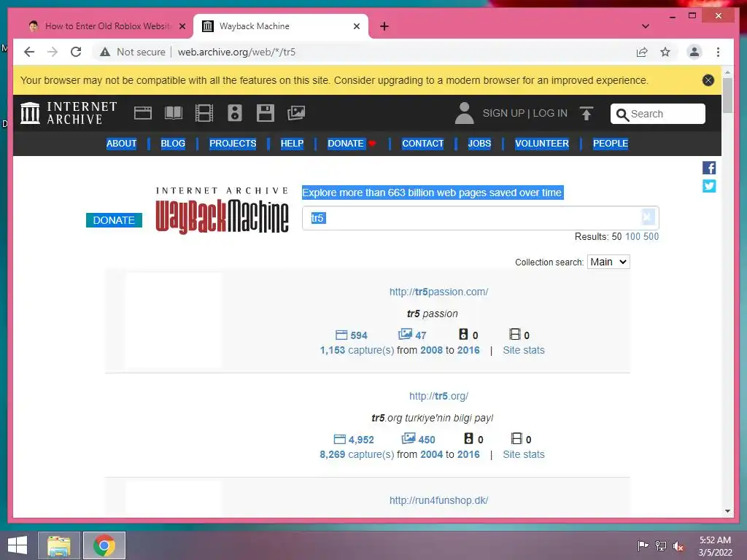This screenshot has width=747, height=560.
Task: Open http://run4funshop.dk/ result link
Action: click(438, 500)
